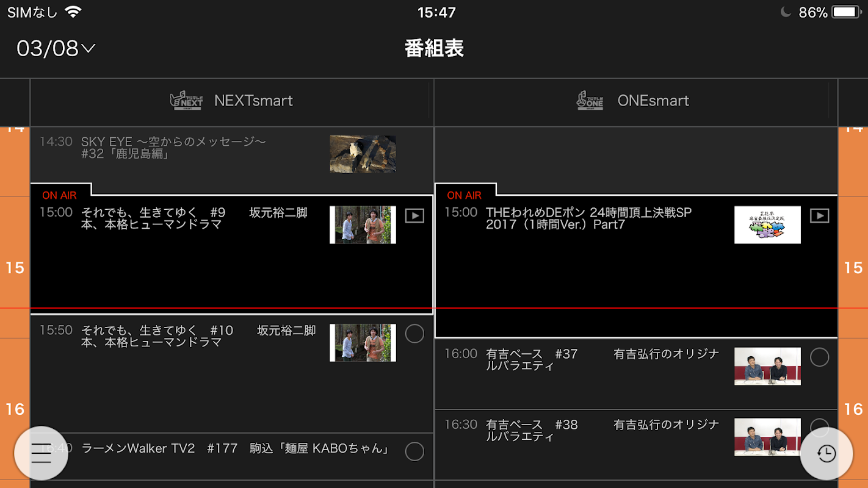Toggle reservation circle for それでも、生きてゆく #10
Image resolution: width=868 pixels, height=488 pixels.
click(x=414, y=334)
